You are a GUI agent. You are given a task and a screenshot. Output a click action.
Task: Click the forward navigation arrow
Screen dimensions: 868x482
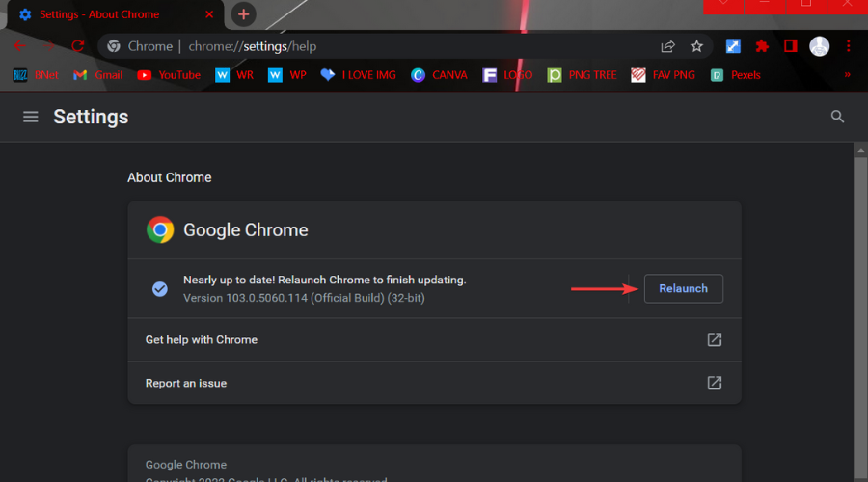tap(49, 46)
